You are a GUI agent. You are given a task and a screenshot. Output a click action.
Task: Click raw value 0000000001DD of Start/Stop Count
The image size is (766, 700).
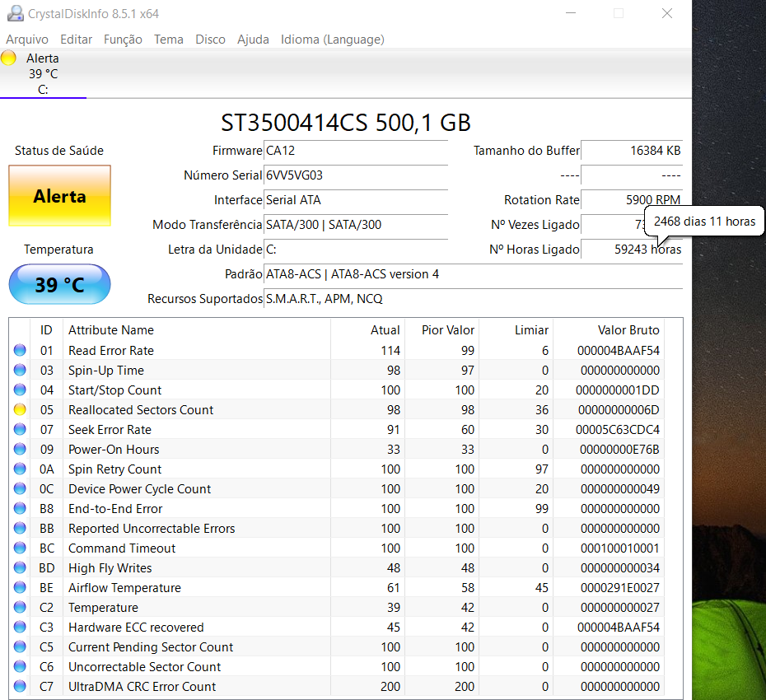tap(618, 390)
